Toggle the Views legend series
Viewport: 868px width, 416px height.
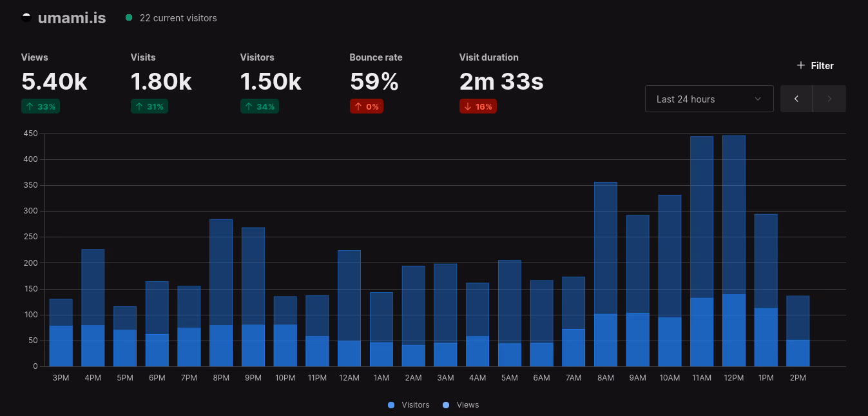pos(461,405)
